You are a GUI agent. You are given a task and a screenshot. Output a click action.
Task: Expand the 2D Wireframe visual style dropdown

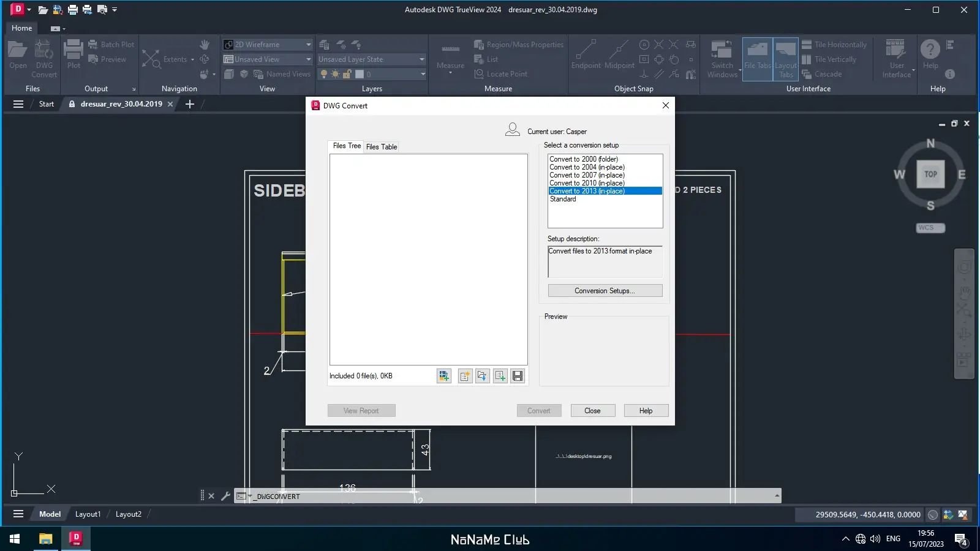tap(308, 45)
